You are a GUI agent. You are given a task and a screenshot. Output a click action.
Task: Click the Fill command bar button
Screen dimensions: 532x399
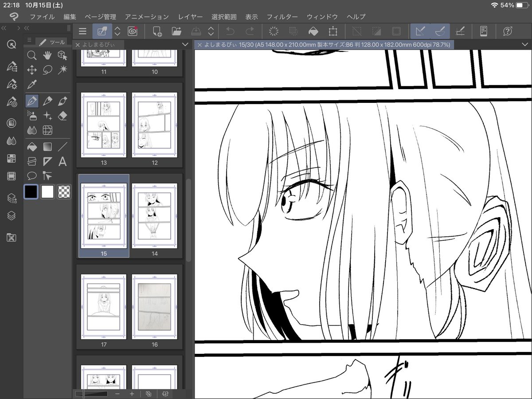(x=313, y=31)
